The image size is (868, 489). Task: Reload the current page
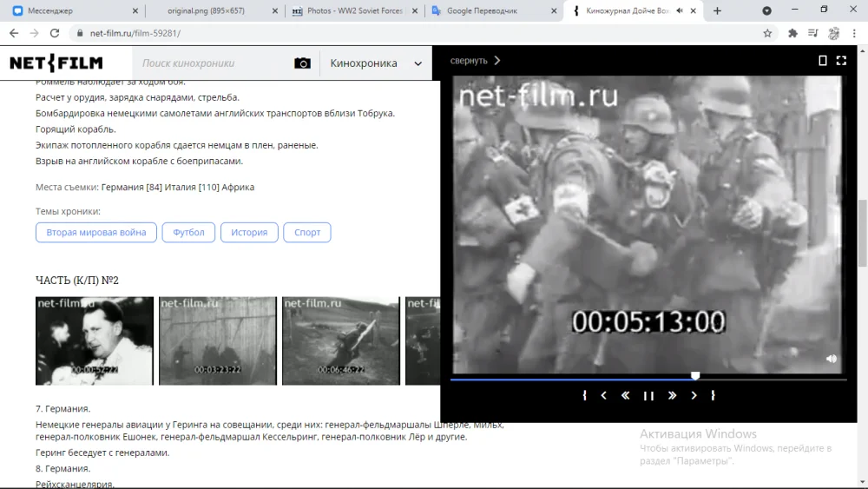[54, 33]
